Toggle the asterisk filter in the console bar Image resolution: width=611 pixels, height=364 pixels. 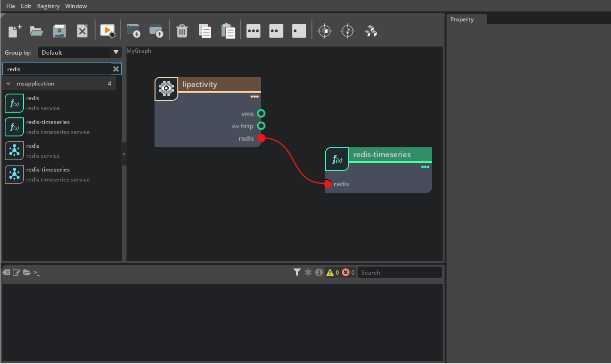click(308, 272)
